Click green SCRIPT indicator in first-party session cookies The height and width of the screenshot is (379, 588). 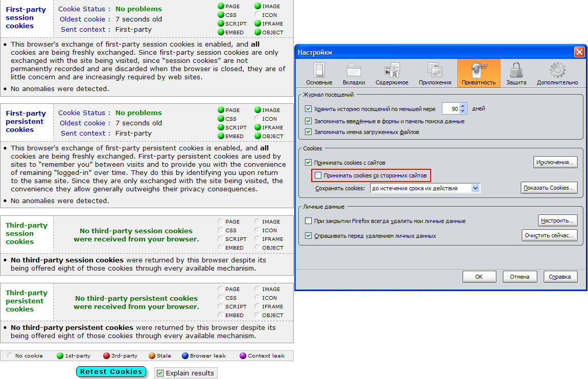pyautogui.click(x=221, y=24)
